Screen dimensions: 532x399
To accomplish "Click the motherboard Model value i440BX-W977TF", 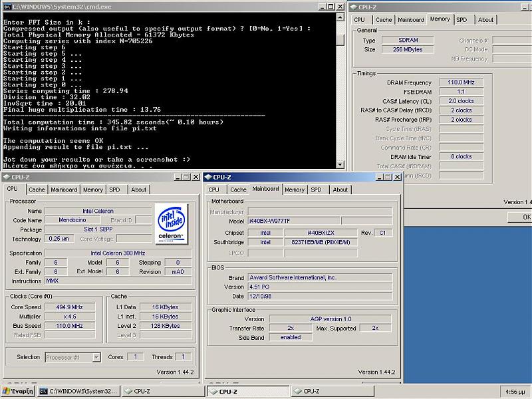I will (294, 221).
